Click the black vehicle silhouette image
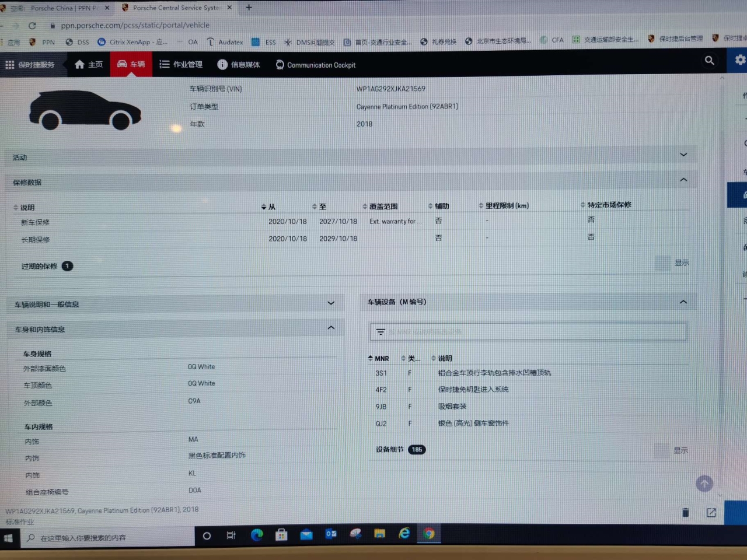 tap(85, 110)
